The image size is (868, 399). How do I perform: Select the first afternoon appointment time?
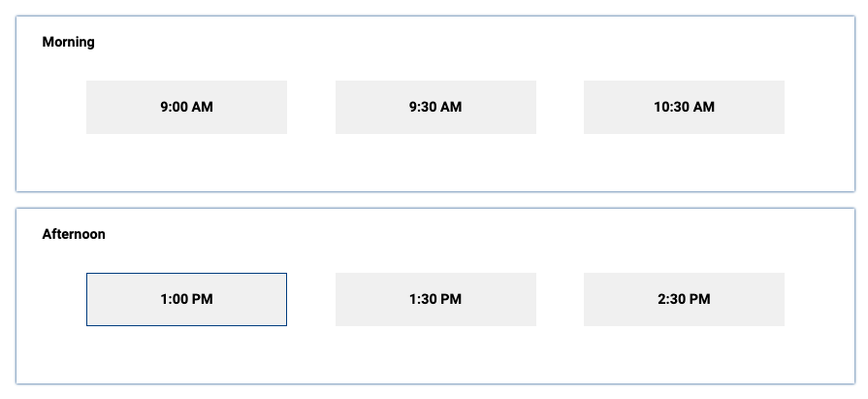click(x=186, y=299)
